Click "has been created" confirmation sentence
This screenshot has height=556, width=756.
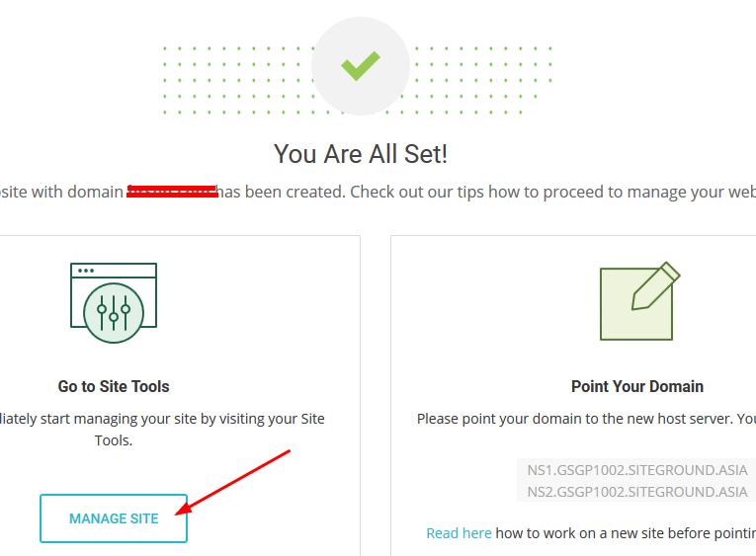[x=282, y=192]
